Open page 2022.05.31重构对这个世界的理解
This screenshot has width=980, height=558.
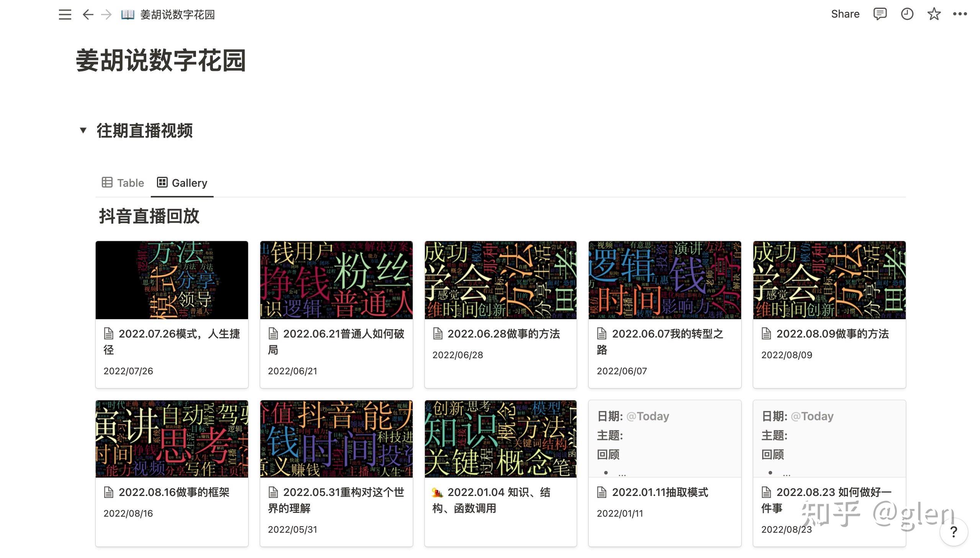(x=336, y=500)
